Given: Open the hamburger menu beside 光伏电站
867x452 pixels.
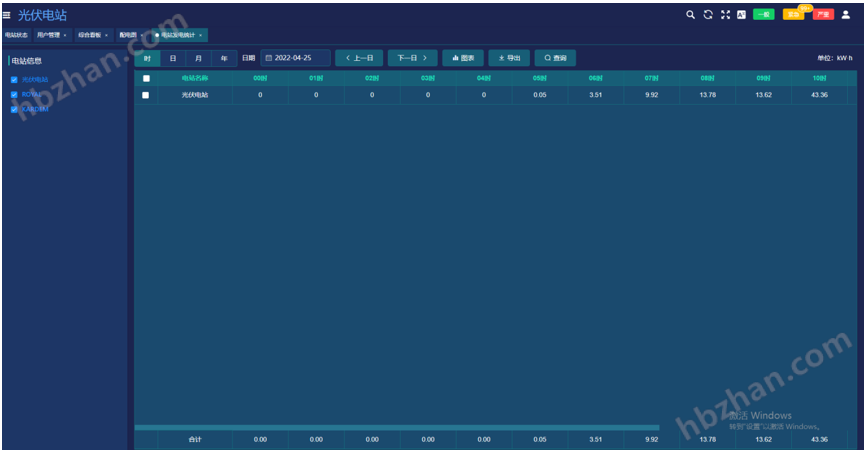Looking at the screenshot, I should click(x=8, y=15).
